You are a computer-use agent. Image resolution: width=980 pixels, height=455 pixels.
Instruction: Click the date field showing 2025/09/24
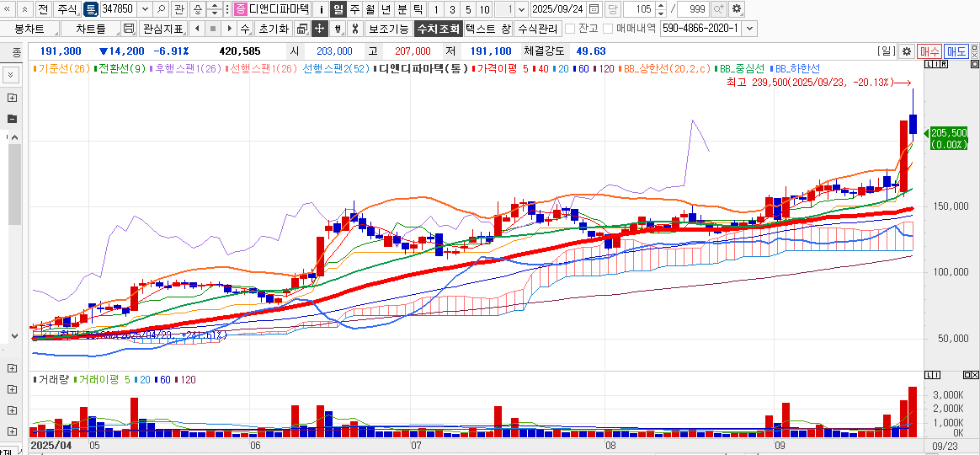558,9
